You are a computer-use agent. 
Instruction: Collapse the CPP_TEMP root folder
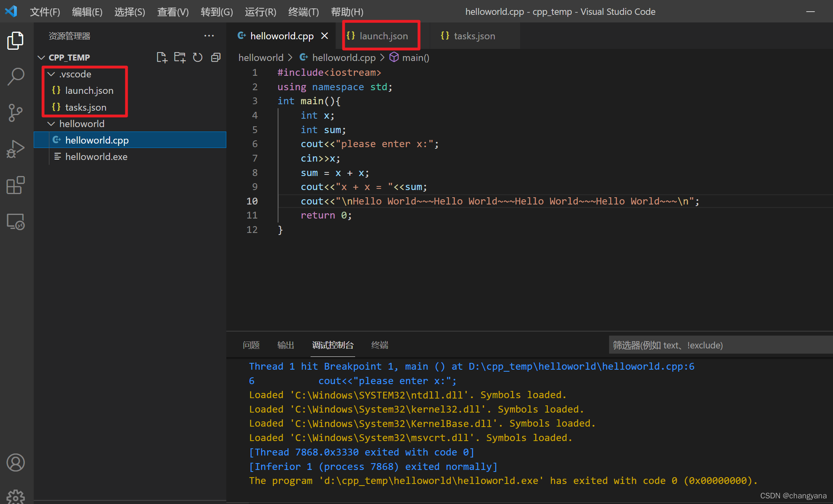coord(41,57)
